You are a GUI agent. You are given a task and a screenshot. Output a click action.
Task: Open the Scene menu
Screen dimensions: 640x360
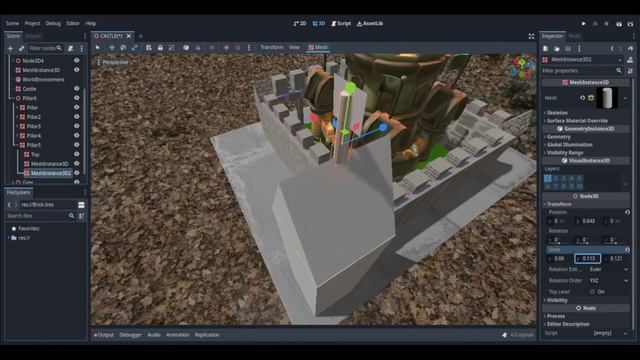[x=12, y=23]
